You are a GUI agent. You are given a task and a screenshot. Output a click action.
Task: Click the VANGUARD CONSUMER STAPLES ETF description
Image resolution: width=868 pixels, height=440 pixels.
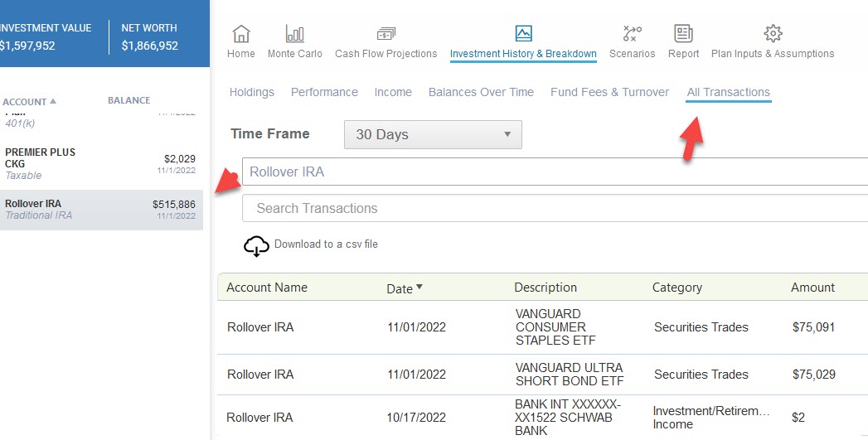click(x=555, y=327)
